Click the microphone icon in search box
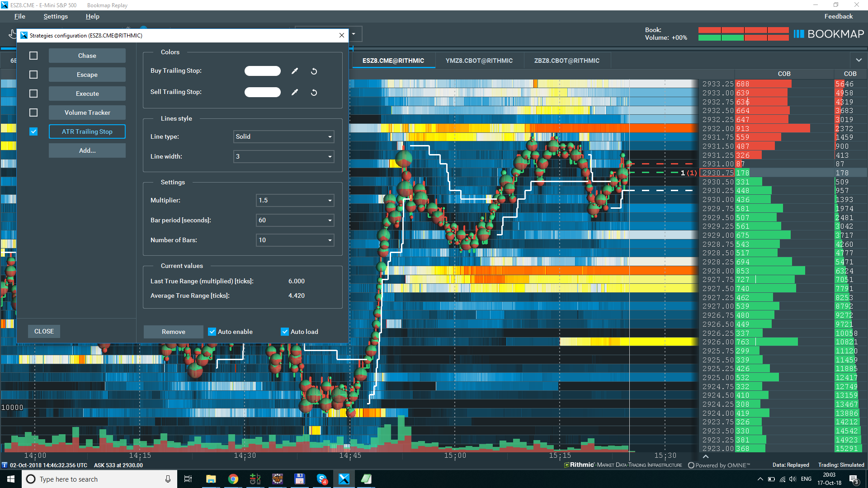The height and width of the screenshot is (488, 868). click(168, 479)
